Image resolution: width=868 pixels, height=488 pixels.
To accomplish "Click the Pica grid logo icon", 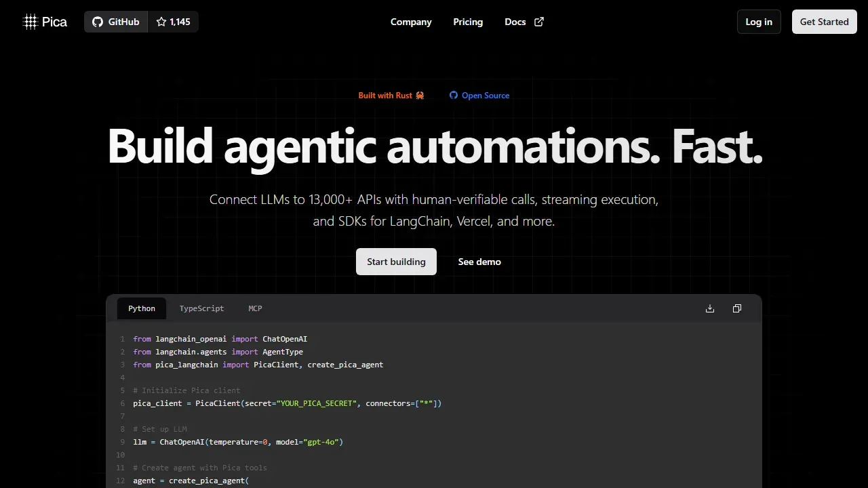I will 31,22.
